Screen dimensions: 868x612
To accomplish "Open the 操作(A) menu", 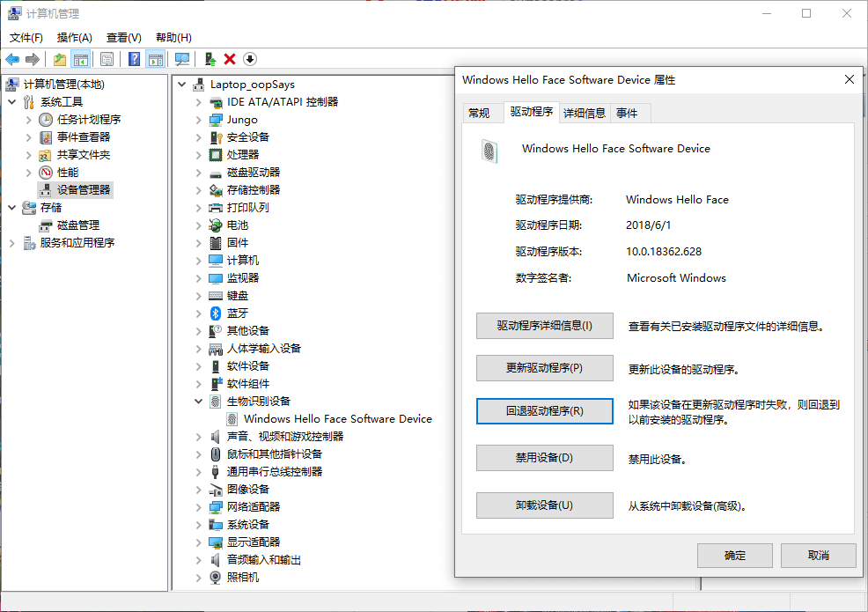I will click(74, 38).
